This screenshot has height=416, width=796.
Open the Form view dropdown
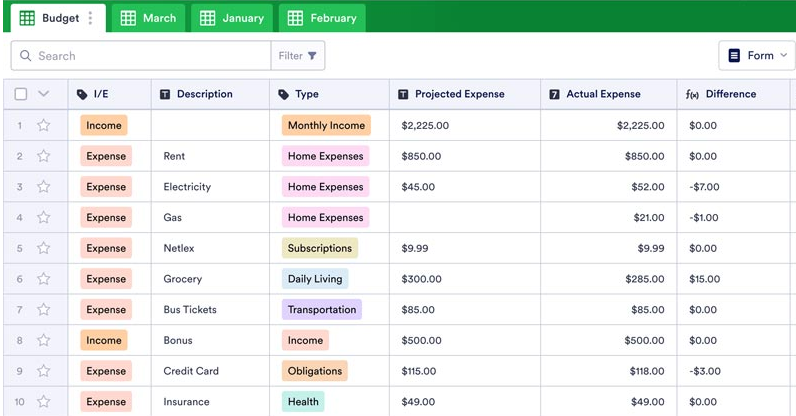pyautogui.click(x=756, y=56)
